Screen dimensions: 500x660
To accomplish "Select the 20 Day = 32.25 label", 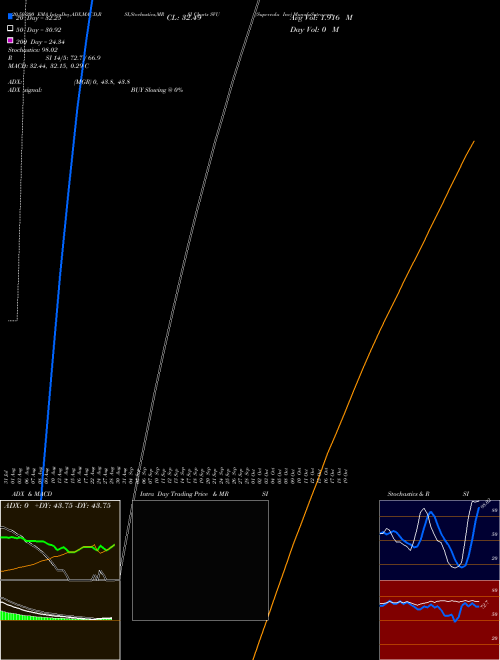I will tap(38, 18).
